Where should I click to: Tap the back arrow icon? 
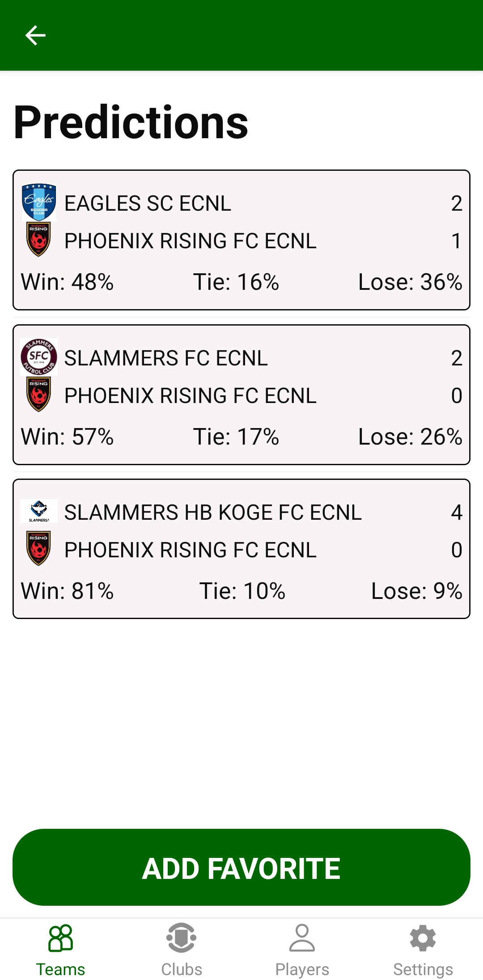(35, 35)
